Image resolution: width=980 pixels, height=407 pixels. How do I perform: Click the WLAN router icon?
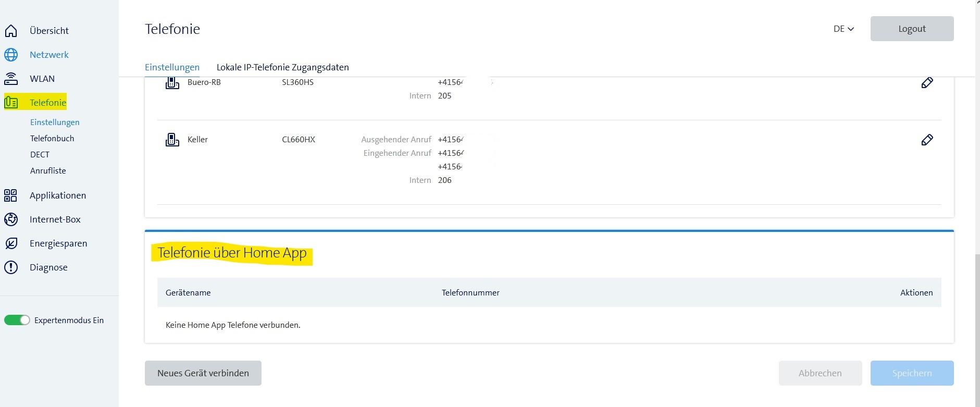pyautogui.click(x=11, y=79)
